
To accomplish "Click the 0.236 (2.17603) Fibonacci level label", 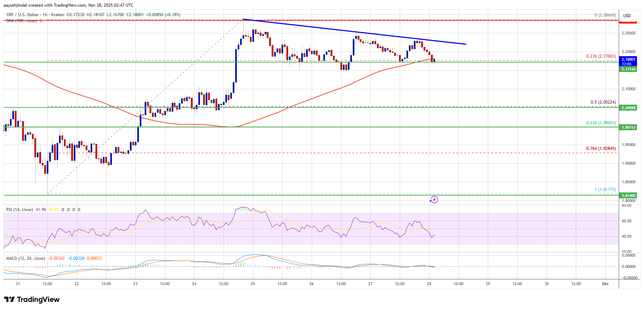I will click(x=601, y=56).
